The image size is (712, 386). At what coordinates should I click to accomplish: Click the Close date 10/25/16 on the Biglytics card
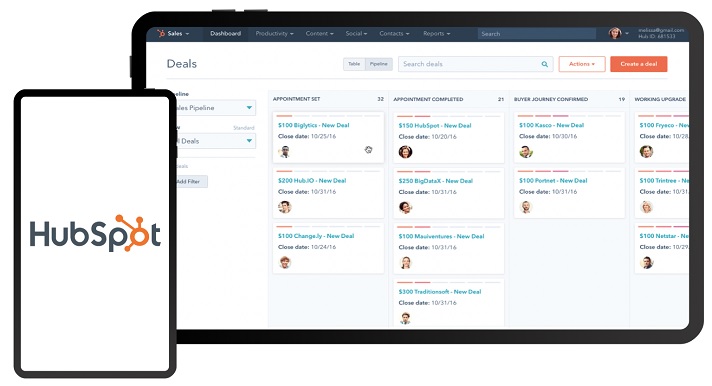pos(307,136)
